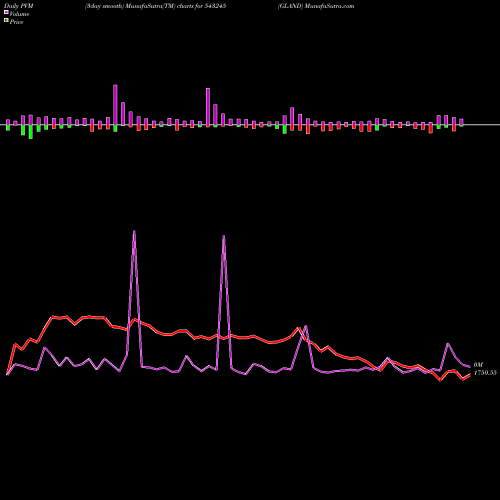The width and height of the screenshot is (500, 500).
Task: Click the tallest magenta bar in top histogram
Action: coord(115,105)
